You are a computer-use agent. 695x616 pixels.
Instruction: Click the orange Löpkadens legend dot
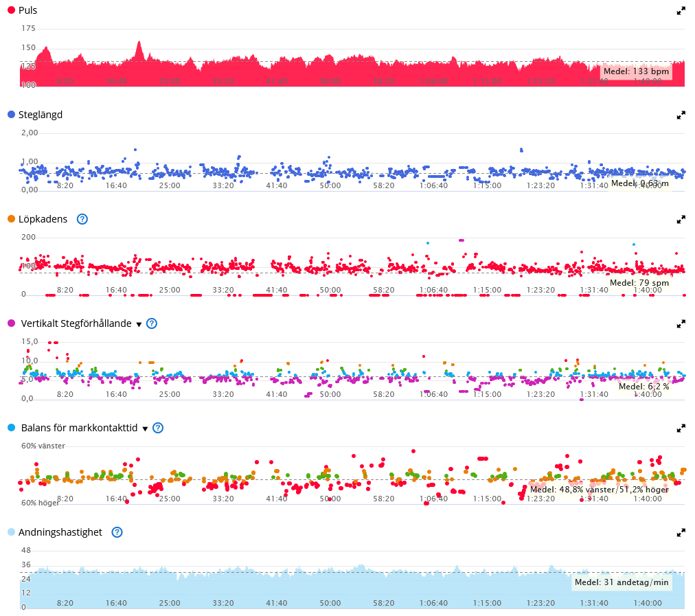tap(12, 218)
